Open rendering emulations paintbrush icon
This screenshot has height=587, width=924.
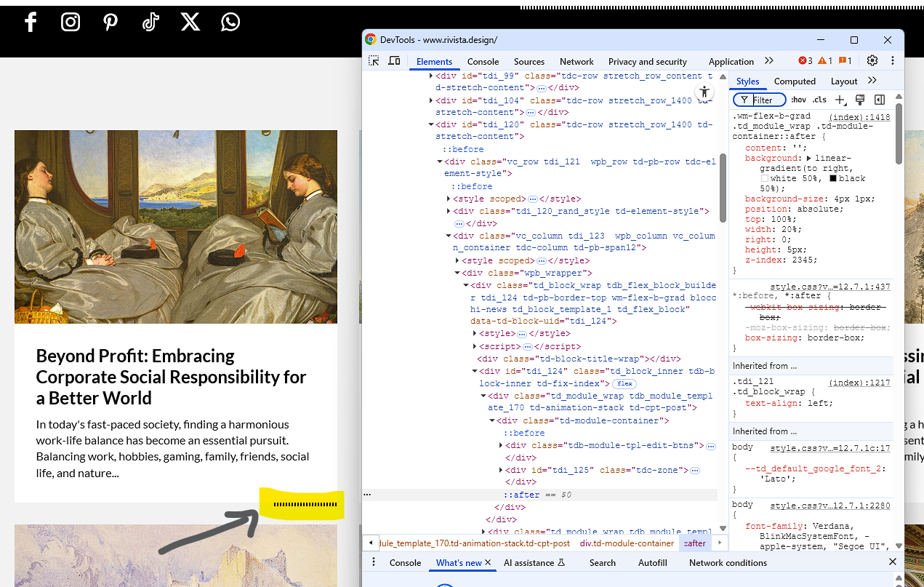click(x=860, y=100)
